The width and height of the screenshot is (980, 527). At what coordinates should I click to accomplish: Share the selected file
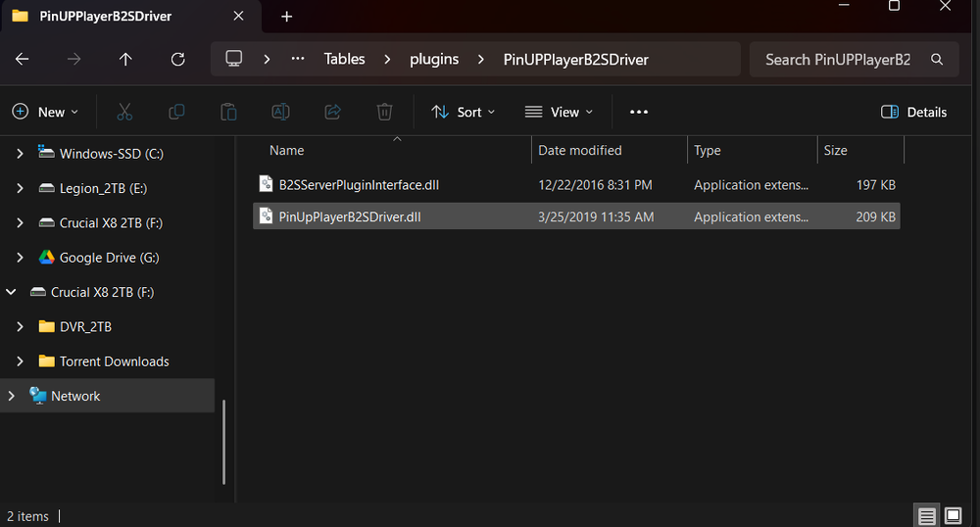pyautogui.click(x=332, y=112)
